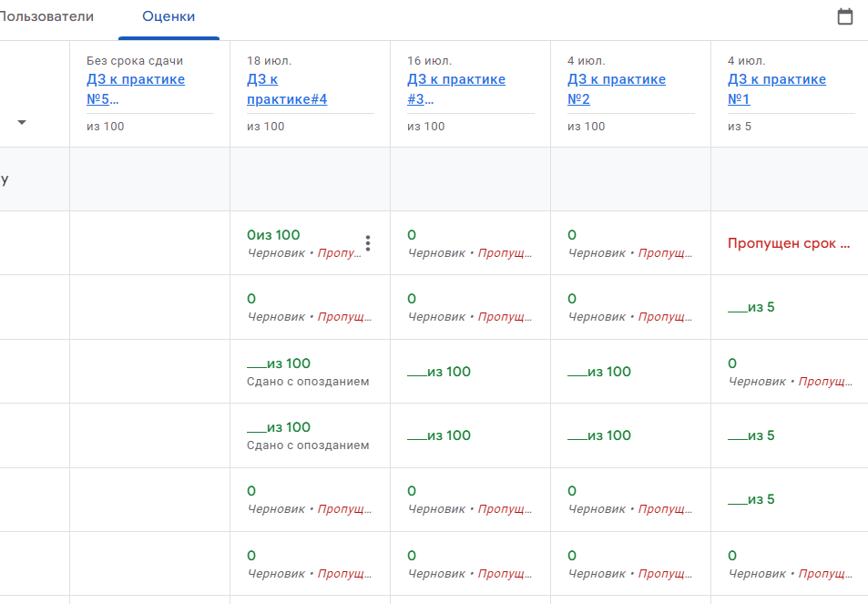This screenshot has height=604, width=868.
Task: Click first student's draft grade under ДЗ №2
Action: (630, 243)
